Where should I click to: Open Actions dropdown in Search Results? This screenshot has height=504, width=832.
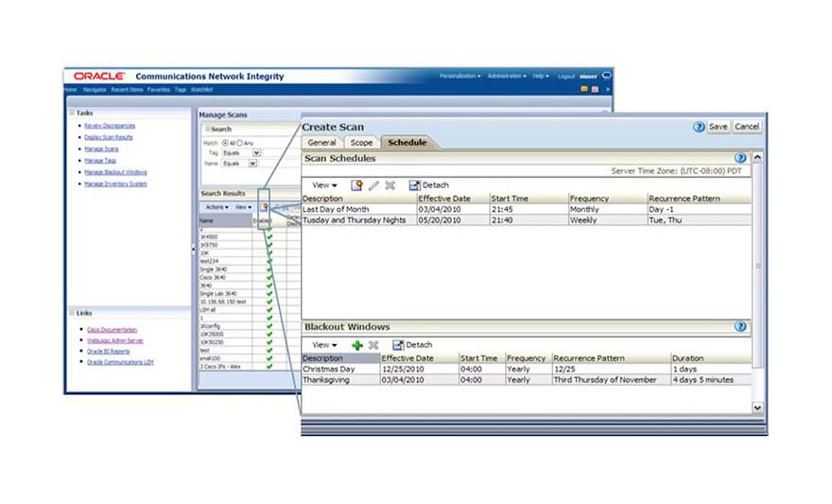(217, 207)
